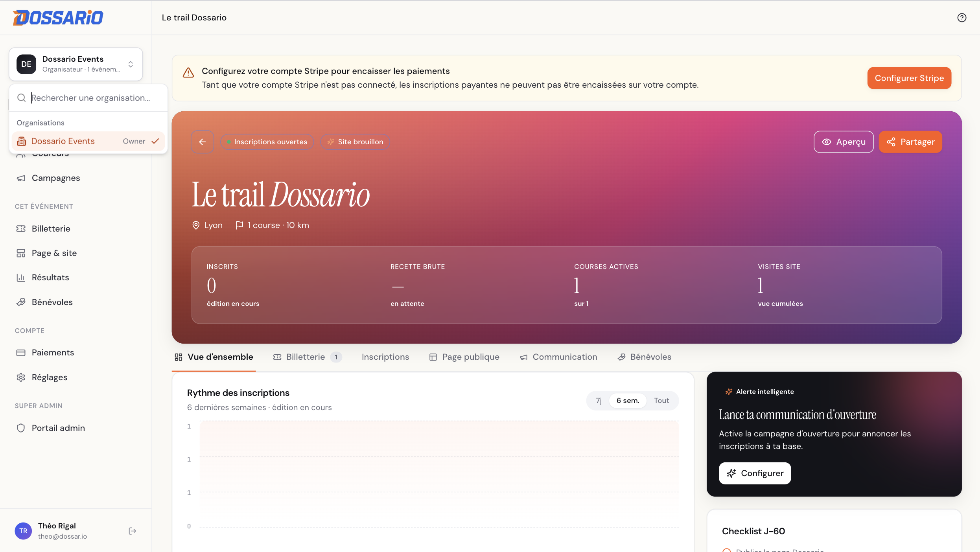980x552 pixels.
Task: Click the Dossario Events building icon
Action: click(22, 141)
